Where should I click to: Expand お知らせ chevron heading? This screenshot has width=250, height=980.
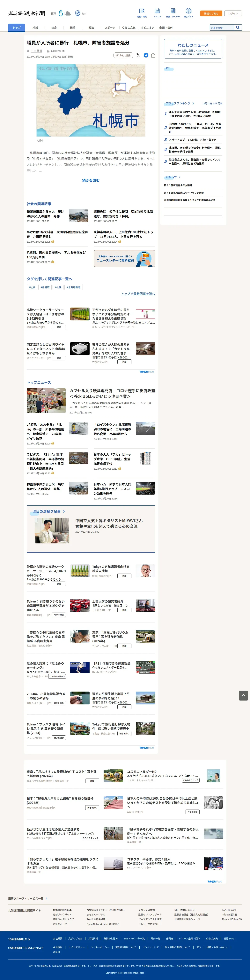click(x=173, y=177)
